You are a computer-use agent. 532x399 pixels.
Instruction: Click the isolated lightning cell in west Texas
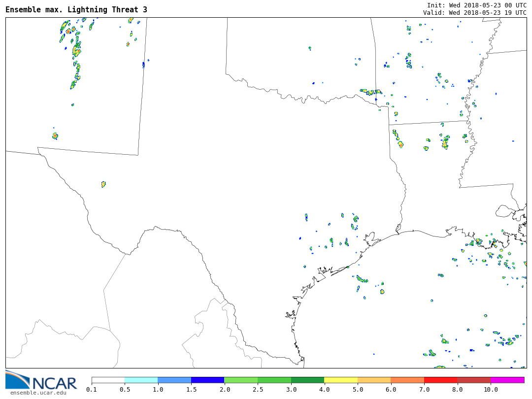coord(103,184)
